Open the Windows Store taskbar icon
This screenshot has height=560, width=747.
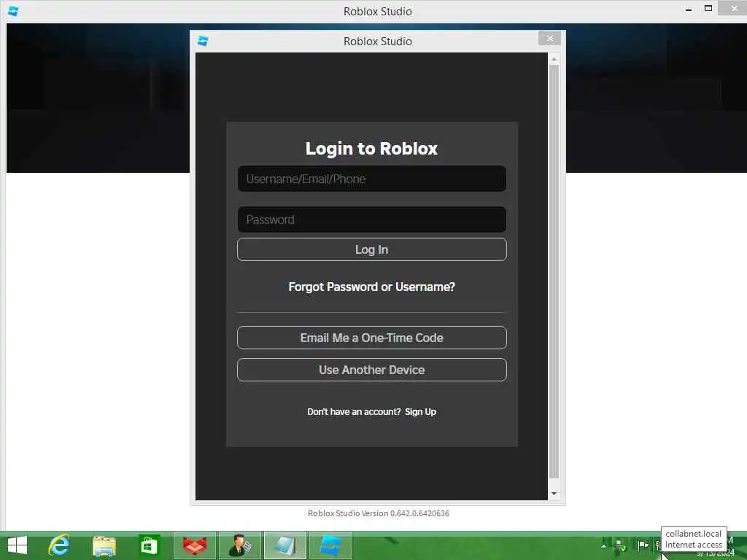pyautogui.click(x=149, y=545)
